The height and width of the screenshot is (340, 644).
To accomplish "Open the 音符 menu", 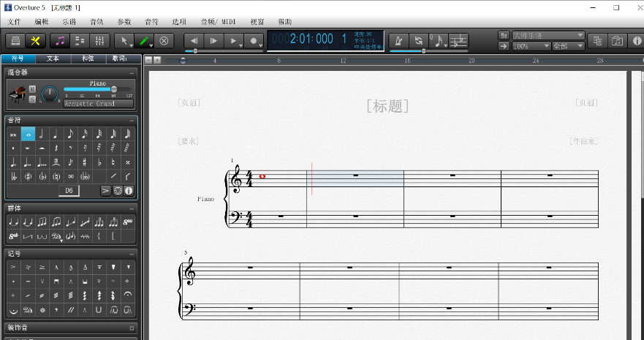I will [x=151, y=22].
